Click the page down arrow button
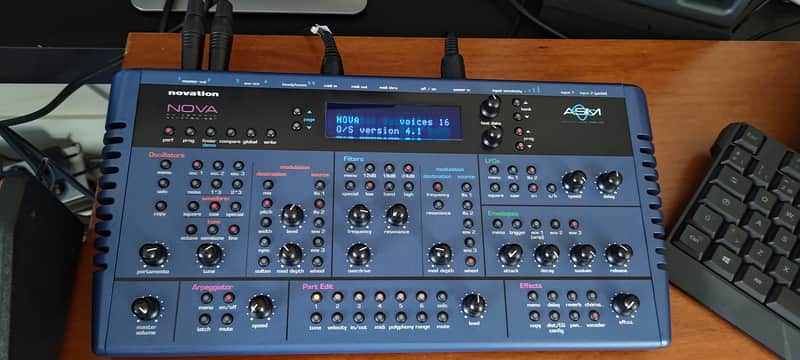This screenshot has height=360, width=800. click(296, 126)
